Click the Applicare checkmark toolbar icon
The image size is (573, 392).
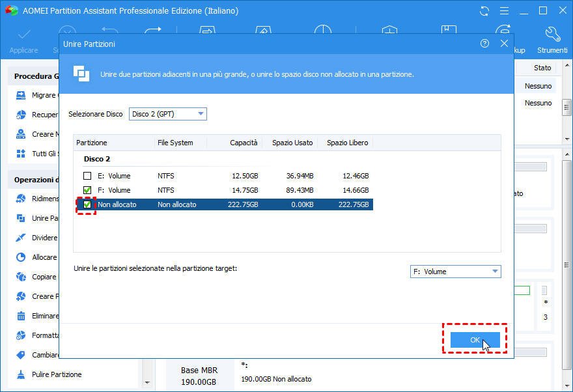click(x=24, y=35)
